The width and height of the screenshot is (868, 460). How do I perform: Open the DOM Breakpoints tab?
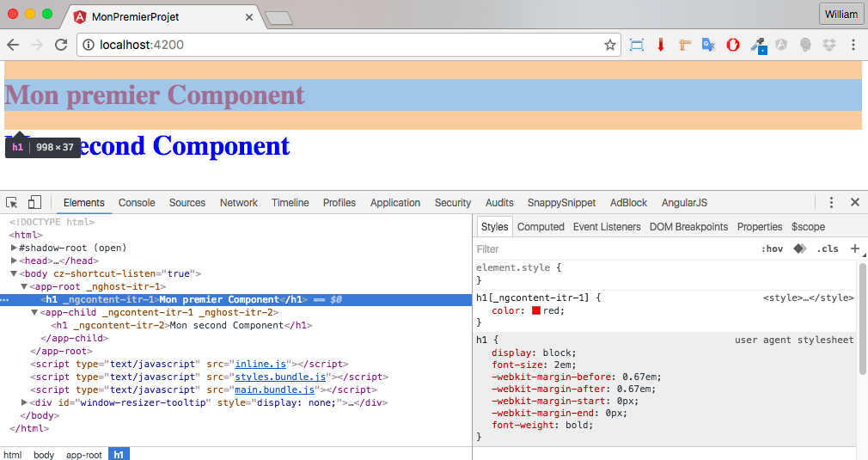tap(688, 226)
